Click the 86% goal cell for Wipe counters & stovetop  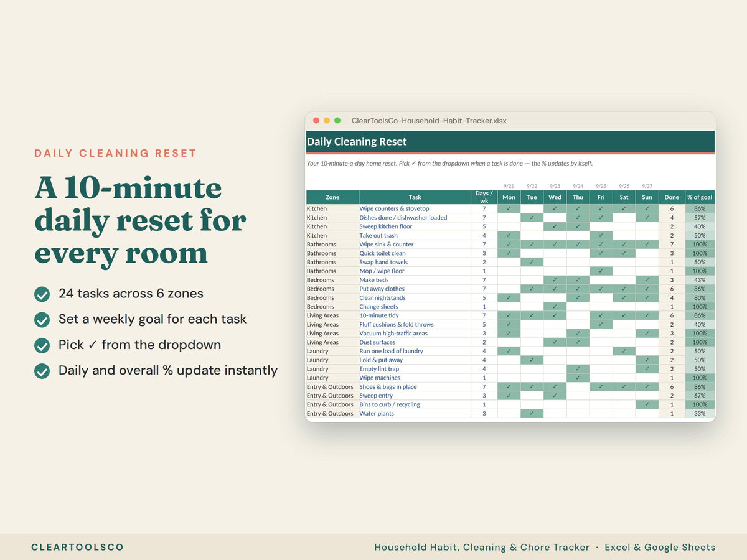click(700, 208)
